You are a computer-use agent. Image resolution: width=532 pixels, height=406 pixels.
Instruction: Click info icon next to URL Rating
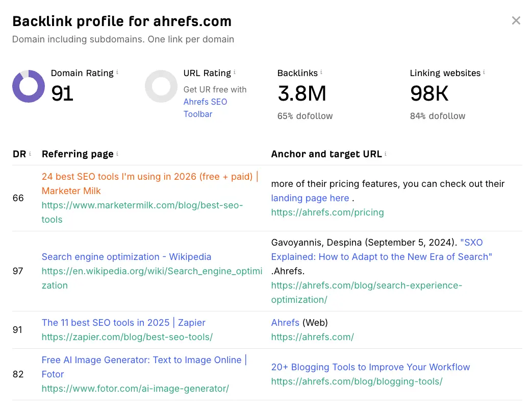235,73
